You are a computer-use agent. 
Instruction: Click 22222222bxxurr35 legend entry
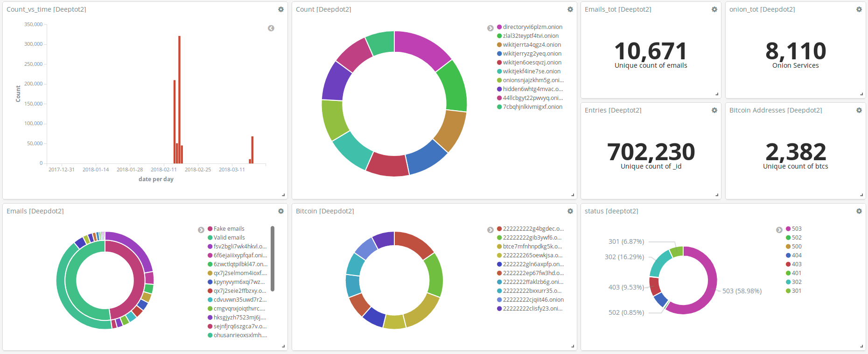529,291
